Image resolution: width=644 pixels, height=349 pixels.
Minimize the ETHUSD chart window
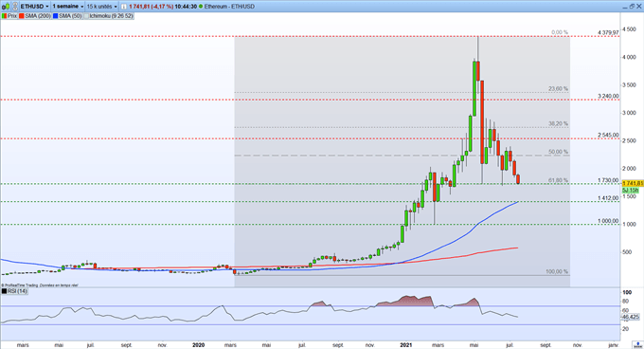(x=625, y=8)
